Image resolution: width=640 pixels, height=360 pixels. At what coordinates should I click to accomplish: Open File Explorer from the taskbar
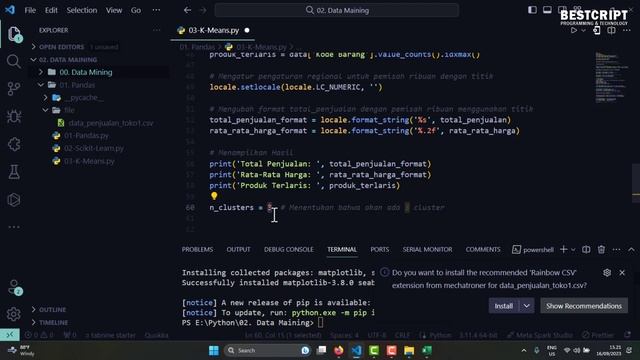[x=409, y=350]
